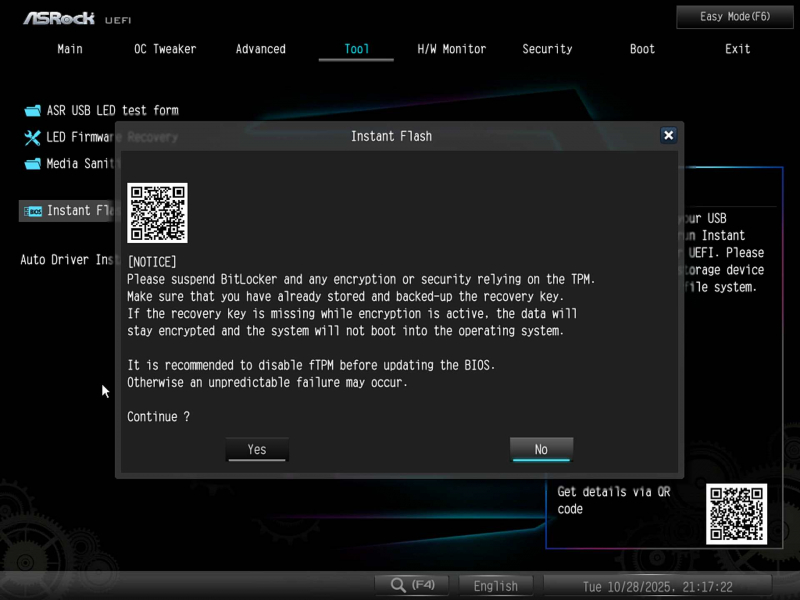This screenshot has width=800, height=600.
Task: Click the ASR USB LED folder icon
Action: click(x=32, y=110)
